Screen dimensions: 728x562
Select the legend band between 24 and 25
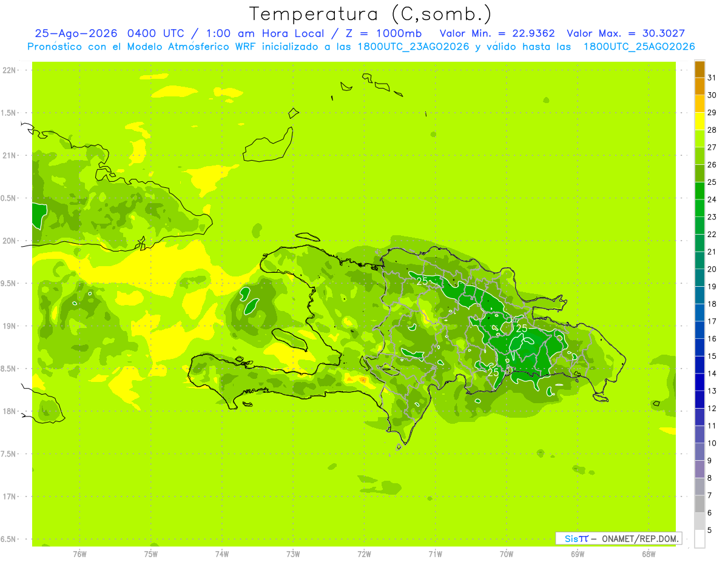point(699,191)
